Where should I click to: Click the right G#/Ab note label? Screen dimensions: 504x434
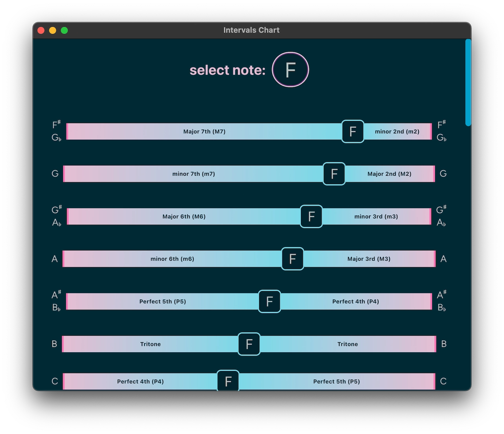pyautogui.click(x=441, y=216)
